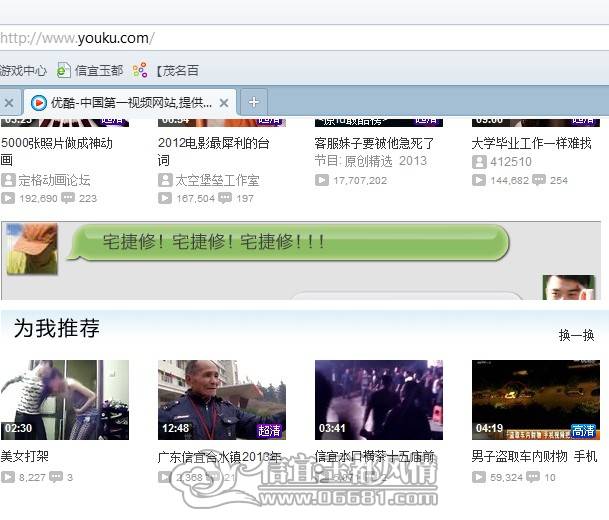The width and height of the screenshot is (609, 520).
Task: Open video 客服妹子要被他急死了
Action: tap(374, 143)
